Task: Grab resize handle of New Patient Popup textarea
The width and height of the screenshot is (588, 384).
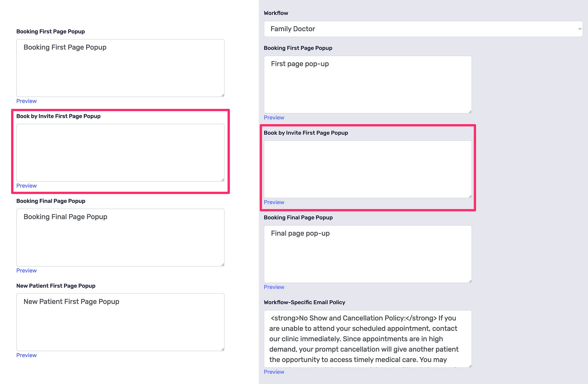Action: [x=223, y=349]
